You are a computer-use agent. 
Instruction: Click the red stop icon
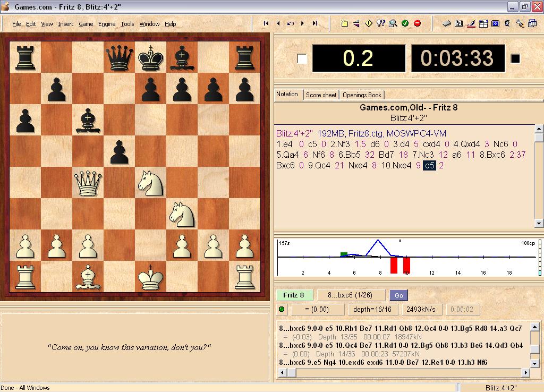[418, 23]
